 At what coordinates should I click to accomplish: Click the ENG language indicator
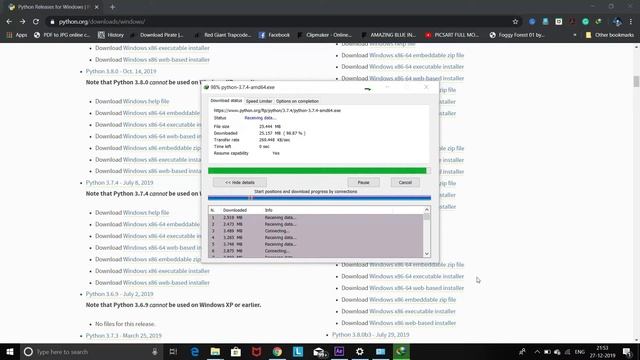tap(580, 351)
